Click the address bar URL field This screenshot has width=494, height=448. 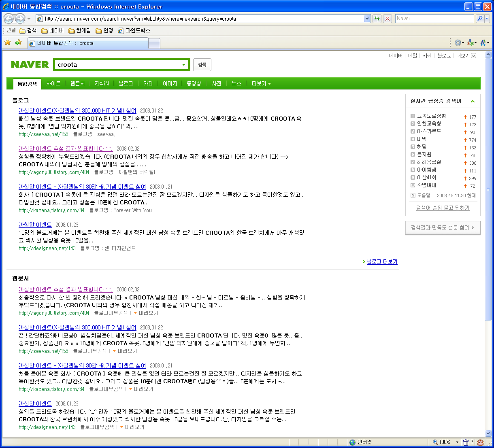pyautogui.click(x=204, y=19)
